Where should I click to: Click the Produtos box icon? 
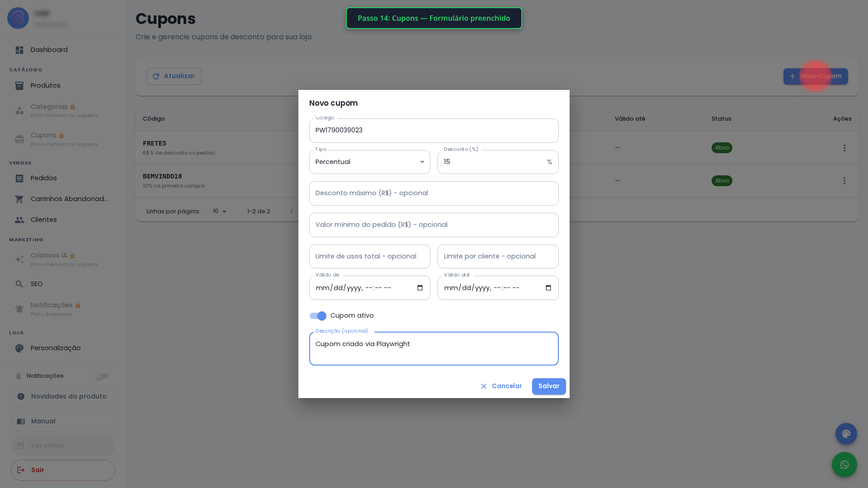pyautogui.click(x=19, y=86)
